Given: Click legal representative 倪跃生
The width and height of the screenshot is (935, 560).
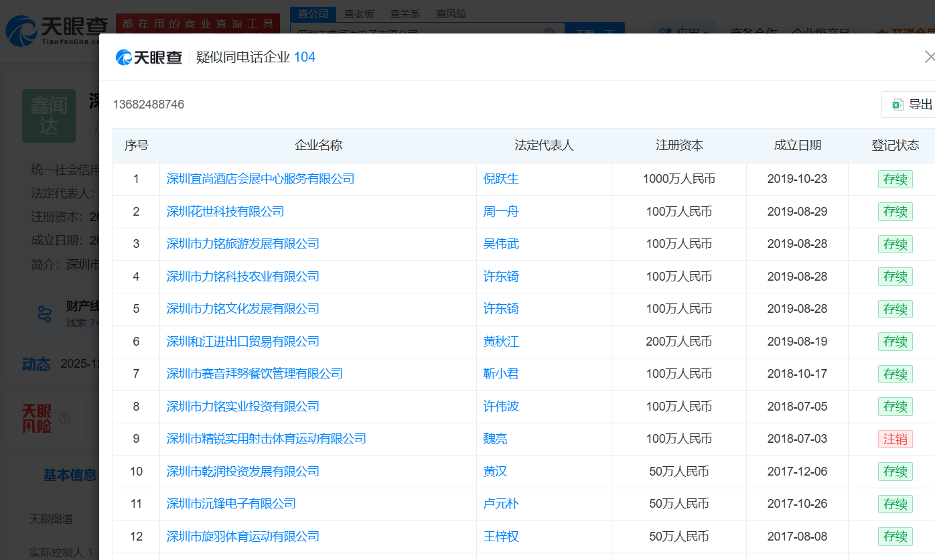Looking at the screenshot, I should point(501,179).
